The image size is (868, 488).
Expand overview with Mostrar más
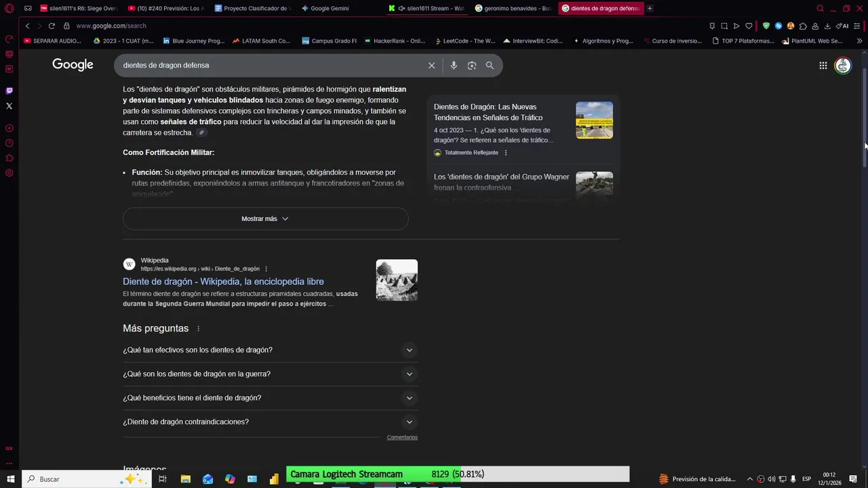(265, 219)
